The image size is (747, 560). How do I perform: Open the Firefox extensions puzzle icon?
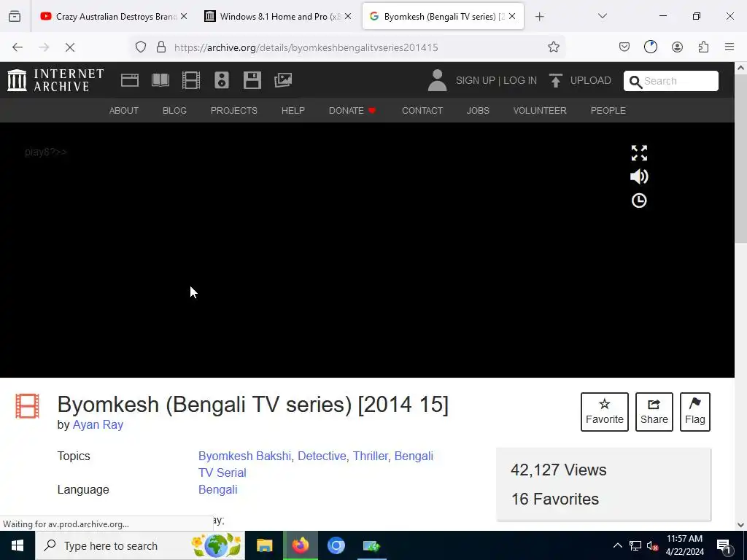coord(703,47)
